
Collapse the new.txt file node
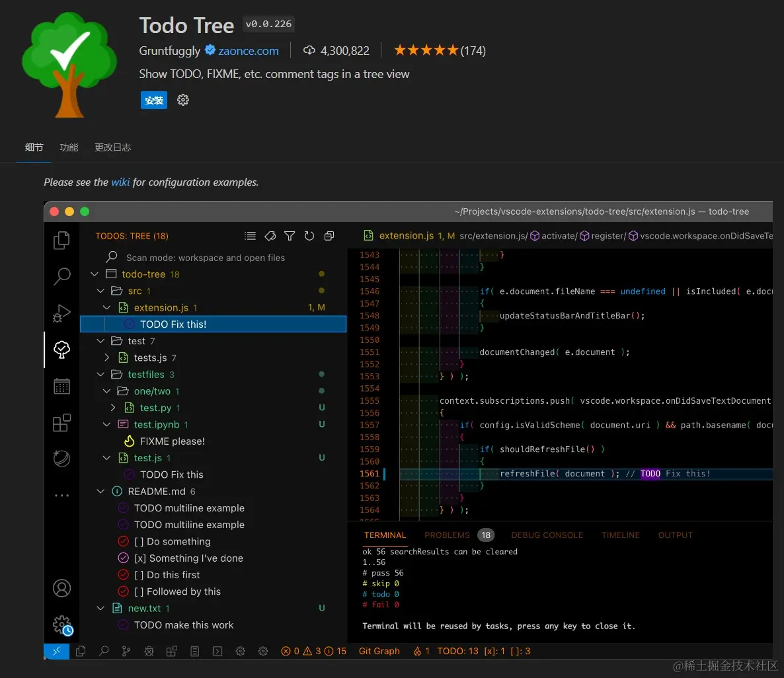pos(100,608)
